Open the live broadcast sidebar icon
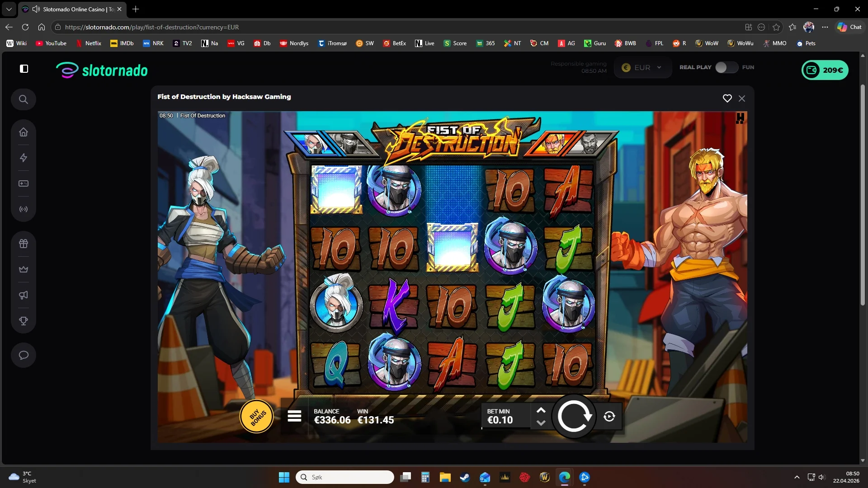The height and width of the screenshot is (488, 868). (x=24, y=209)
